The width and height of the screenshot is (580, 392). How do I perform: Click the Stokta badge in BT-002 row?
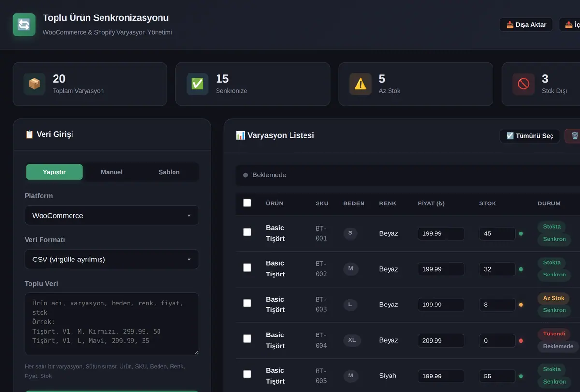552,262
